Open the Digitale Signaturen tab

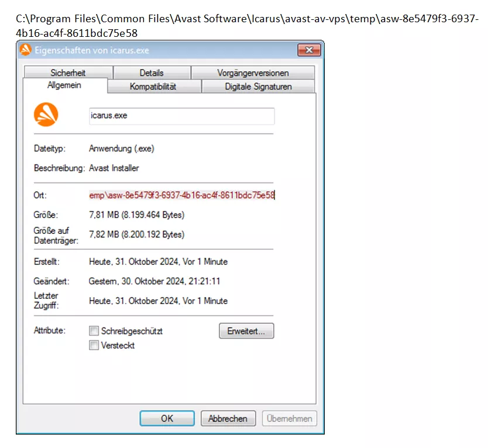[x=258, y=87]
